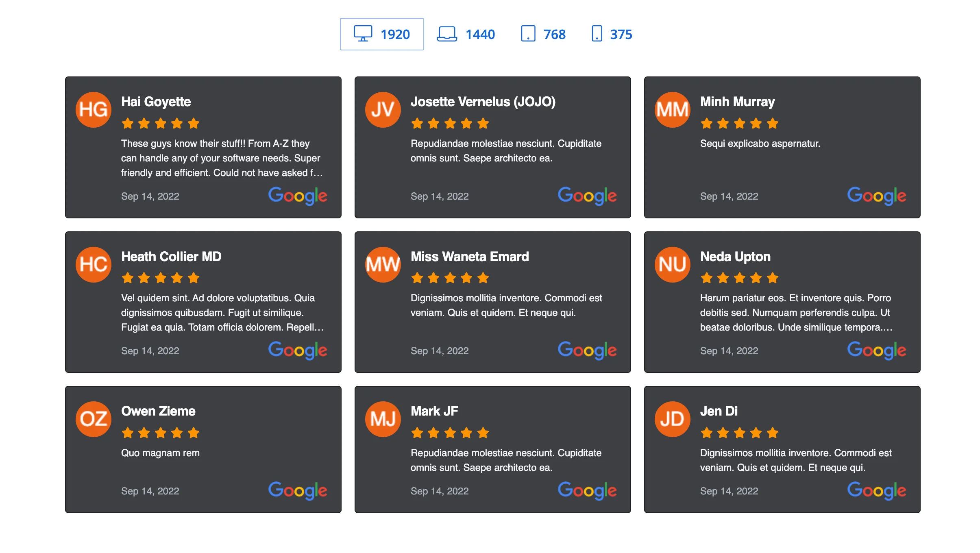This screenshot has width=980, height=553.
Task: Click the Sep 14, 2022 date in Josette Vernelus's card
Action: click(440, 196)
